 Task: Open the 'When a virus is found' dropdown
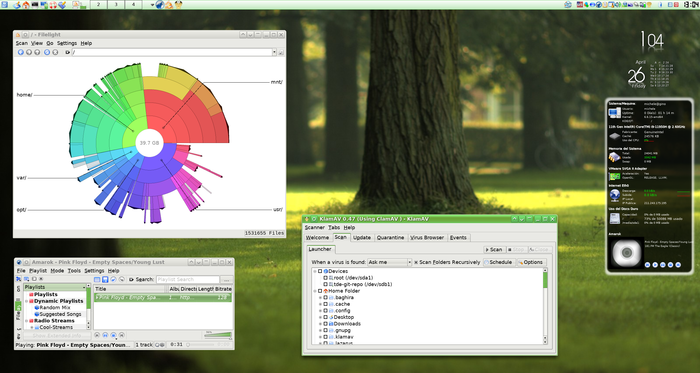click(389, 262)
